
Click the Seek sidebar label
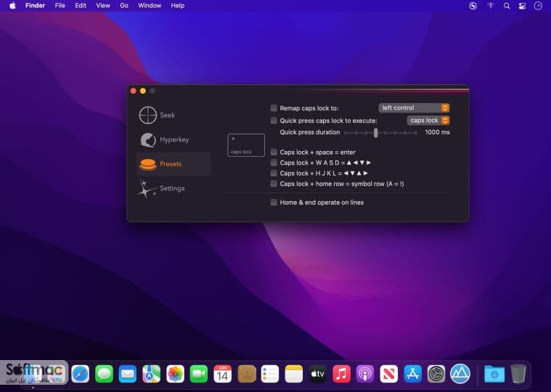167,115
